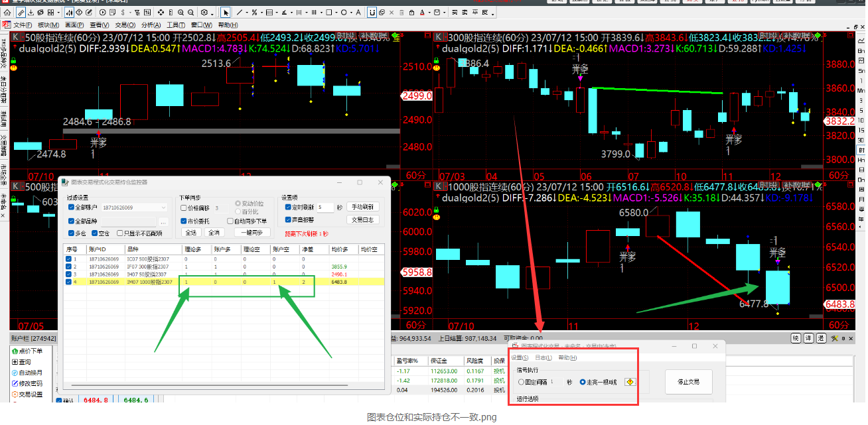
Task: Click the 全选 button
Action: [191, 233]
